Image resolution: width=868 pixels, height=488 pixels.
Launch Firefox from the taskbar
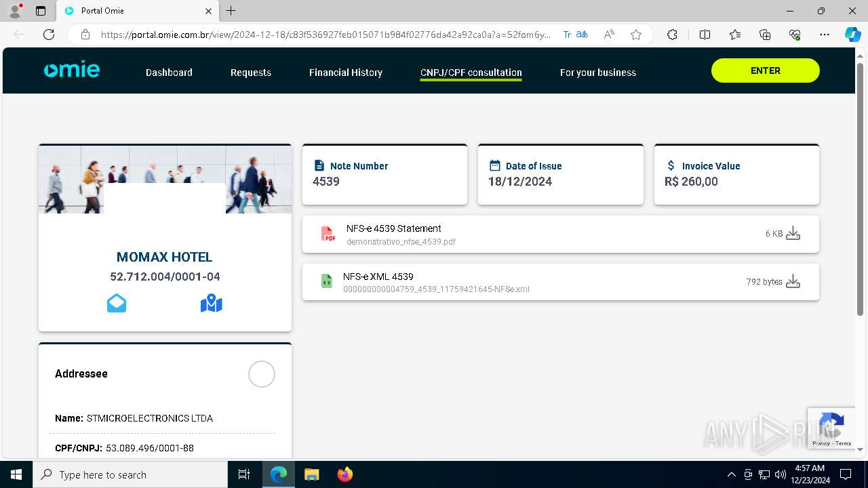coord(345,474)
